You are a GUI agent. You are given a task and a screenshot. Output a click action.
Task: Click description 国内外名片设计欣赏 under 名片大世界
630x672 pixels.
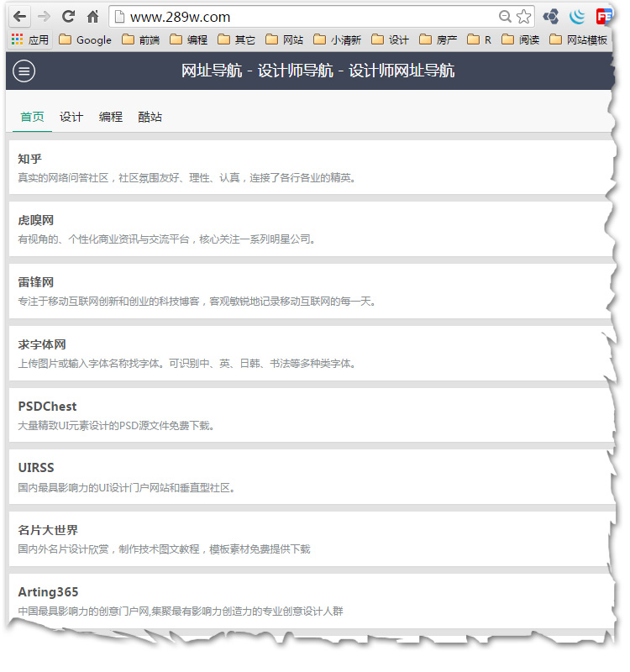coord(164,549)
